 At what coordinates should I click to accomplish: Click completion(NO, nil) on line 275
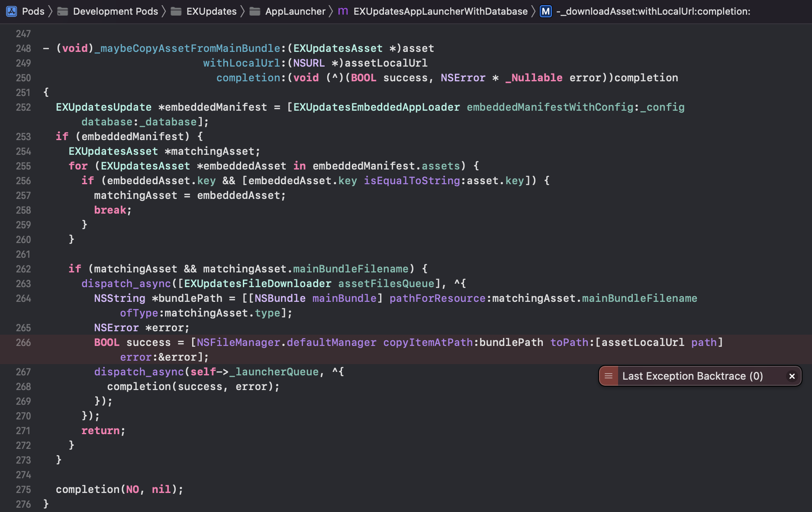(117, 490)
